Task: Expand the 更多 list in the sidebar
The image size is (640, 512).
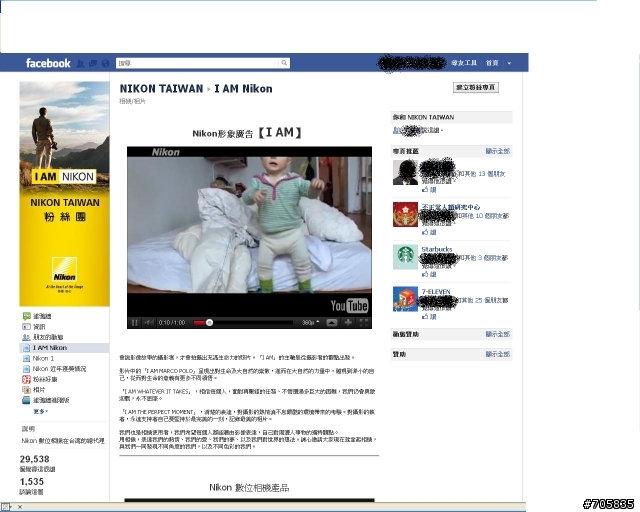Action: point(40,412)
